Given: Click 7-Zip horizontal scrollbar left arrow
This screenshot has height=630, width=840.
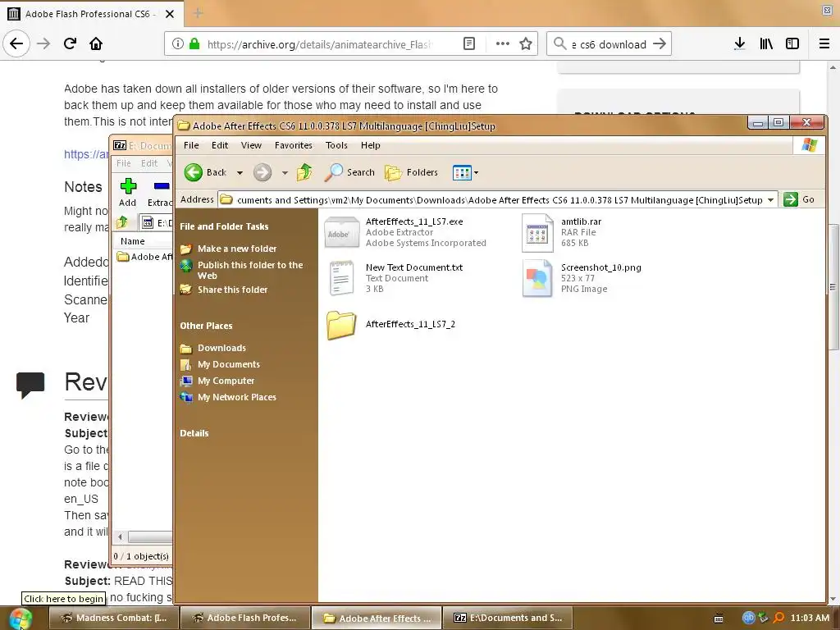Looking at the screenshot, I should pyautogui.click(x=120, y=536).
